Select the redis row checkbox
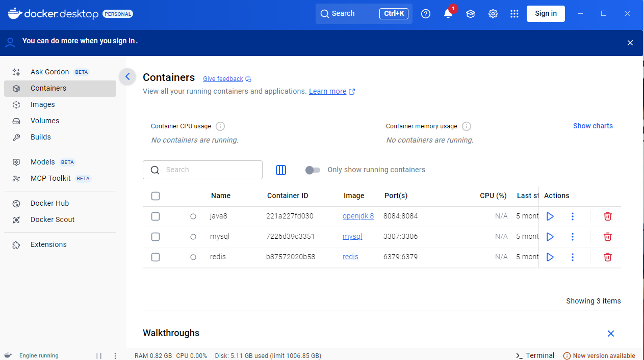Viewport: 644px width, 360px height. click(x=156, y=257)
